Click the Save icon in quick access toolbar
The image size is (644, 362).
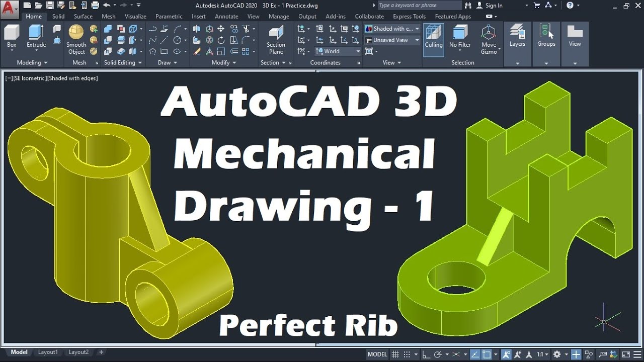[49, 5]
